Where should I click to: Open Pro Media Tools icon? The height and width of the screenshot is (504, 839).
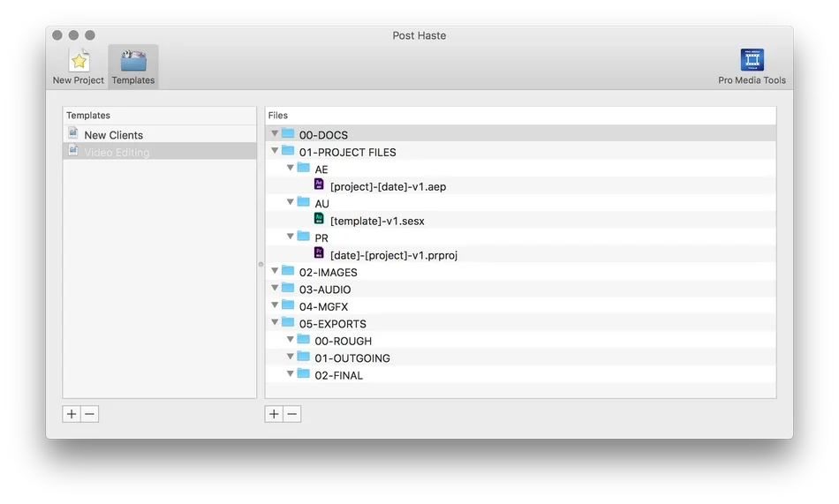752,59
